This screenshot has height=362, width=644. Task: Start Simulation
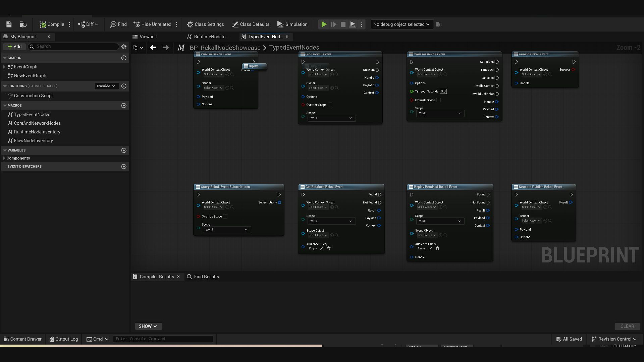click(292, 24)
